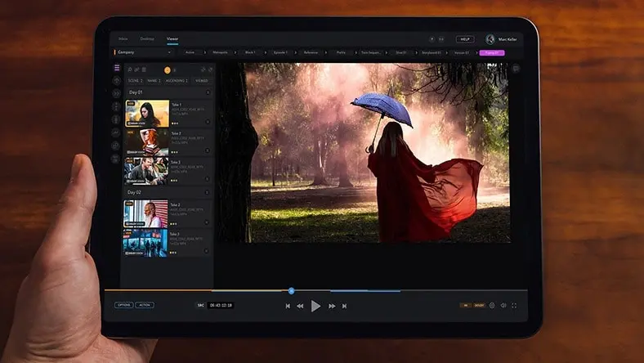This screenshot has width=644, height=363.
Task: Toggle the SRC timecode mode label
Action: pos(200,305)
